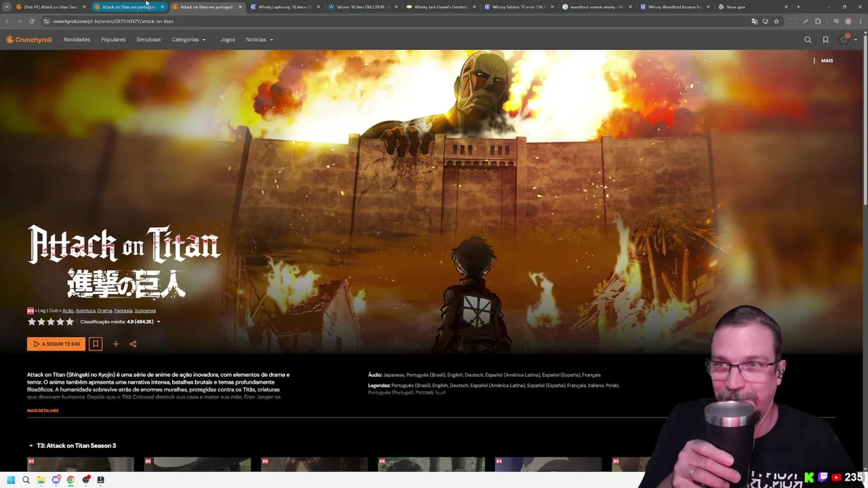Bookmark this page with the star icon
This screenshot has width=868, height=488.
tap(776, 21)
